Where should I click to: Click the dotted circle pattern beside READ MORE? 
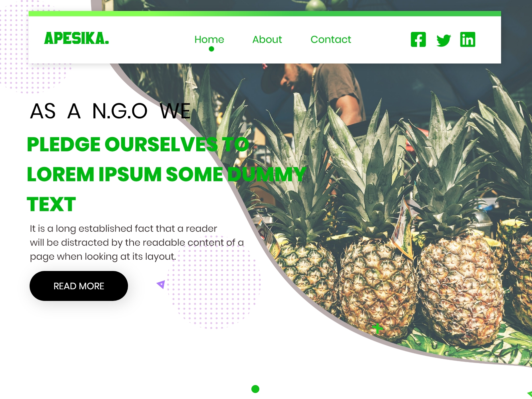coord(213,282)
